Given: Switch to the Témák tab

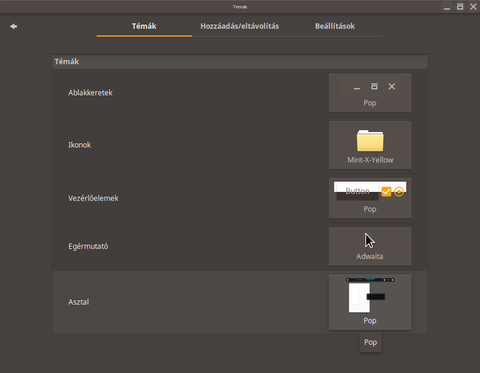Looking at the screenshot, I should (x=144, y=26).
